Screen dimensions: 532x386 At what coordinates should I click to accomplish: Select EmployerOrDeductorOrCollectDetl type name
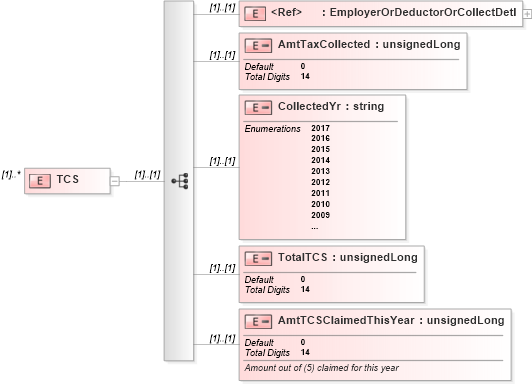click(423, 12)
